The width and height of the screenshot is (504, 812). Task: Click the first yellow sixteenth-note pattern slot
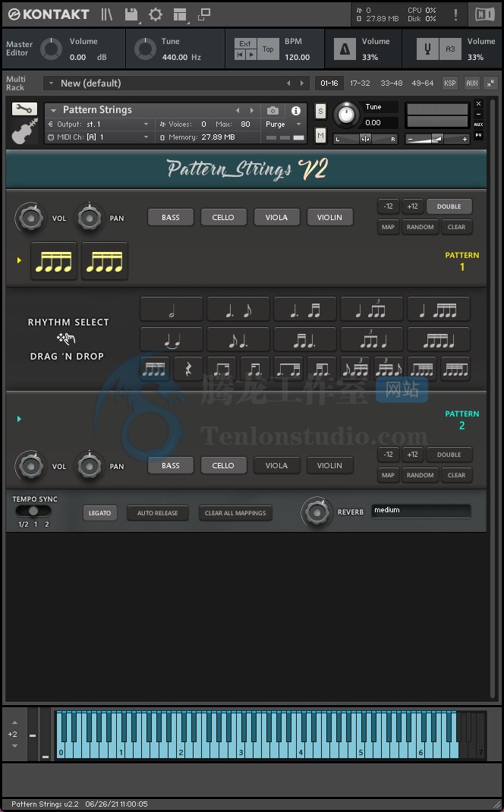point(54,261)
